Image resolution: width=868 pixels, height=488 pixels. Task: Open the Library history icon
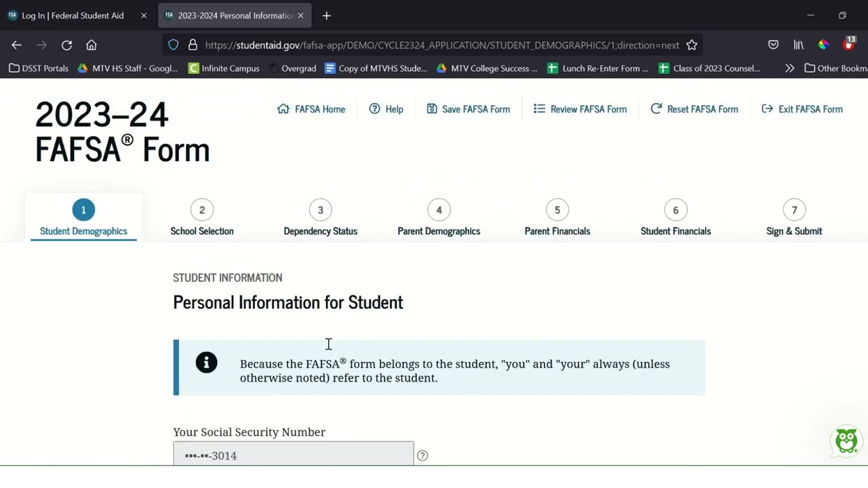coord(798,45)
